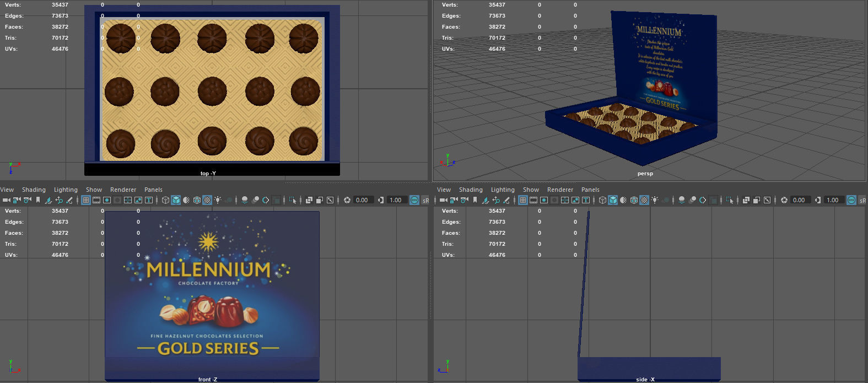Toggle Textured display in side view toolbar

644,200
